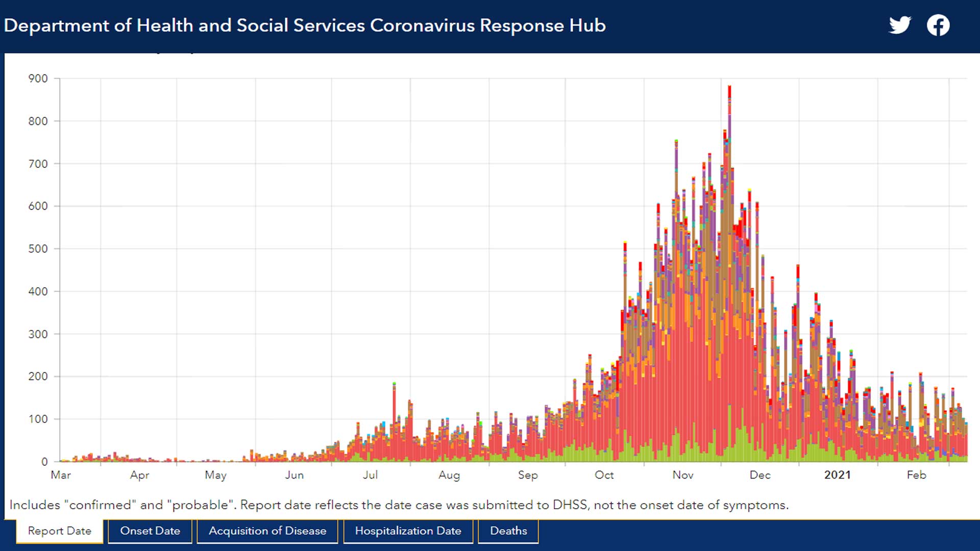The width and height of the screenshot is (980, 551).
Task: Open the Hospitalization Date tab
Action: [x=408, y=531]
